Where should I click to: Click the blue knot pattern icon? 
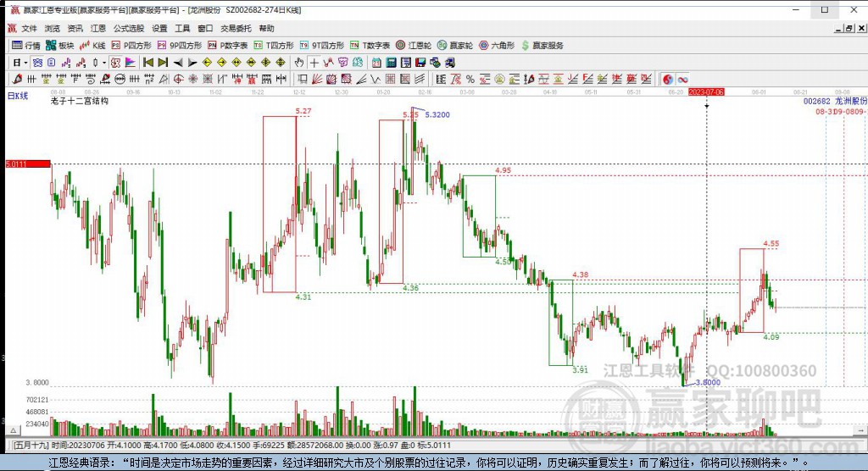[x=37, y=63]
